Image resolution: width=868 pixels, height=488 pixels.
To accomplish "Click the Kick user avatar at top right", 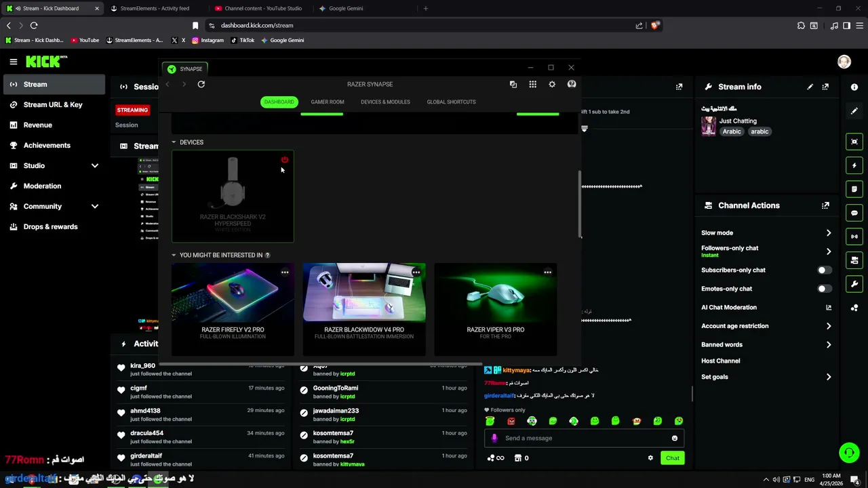I will click(x=844, y=62).
